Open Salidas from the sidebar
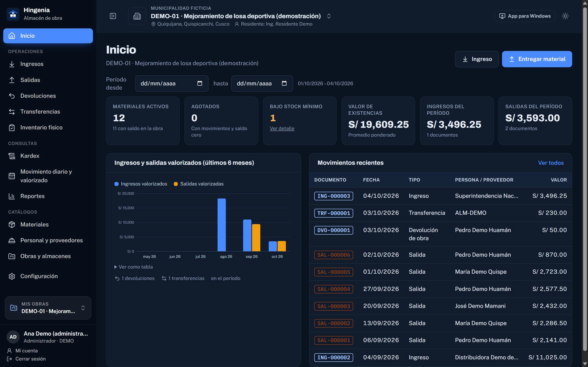The height and width of the screenshot is (367, 588). click(x=48, y=80)
